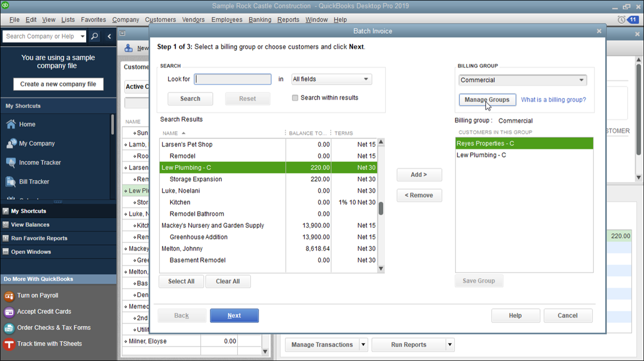644x361 pixels.
Task: Open My Company from the sidebar
Action: (35, 143)
